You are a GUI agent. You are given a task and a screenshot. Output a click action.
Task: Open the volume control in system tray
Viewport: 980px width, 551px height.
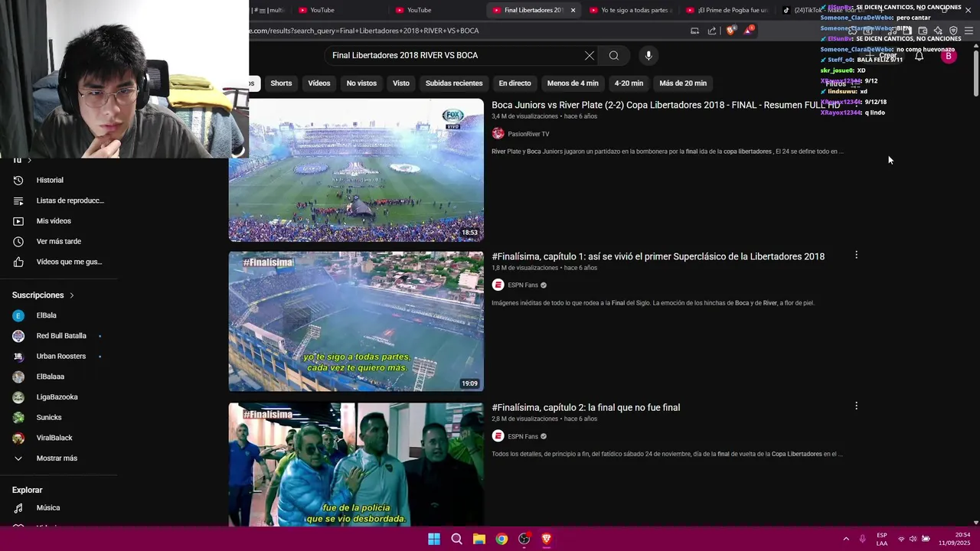coord(913,539)
